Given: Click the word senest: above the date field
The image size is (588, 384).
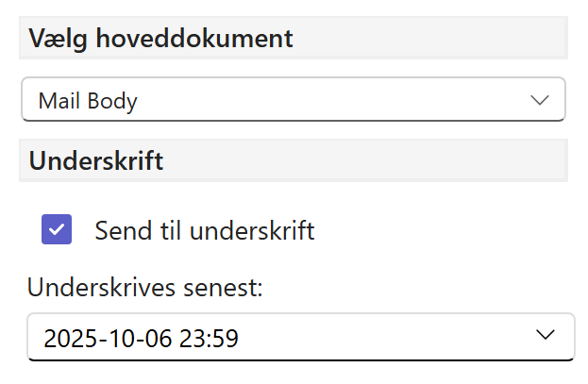Looking at the screenshot, I should click(x=227, y=287).
